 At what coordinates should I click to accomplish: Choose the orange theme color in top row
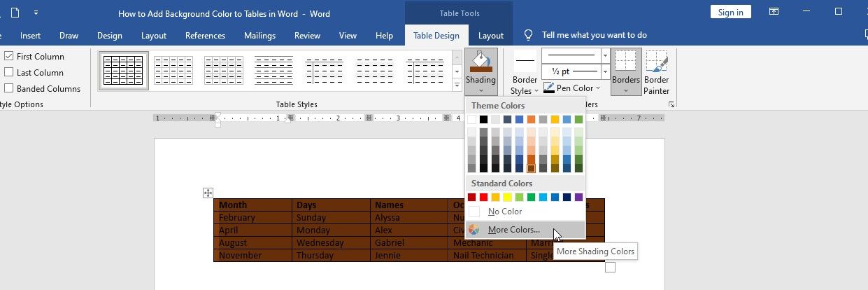click(x=532, y=119)
